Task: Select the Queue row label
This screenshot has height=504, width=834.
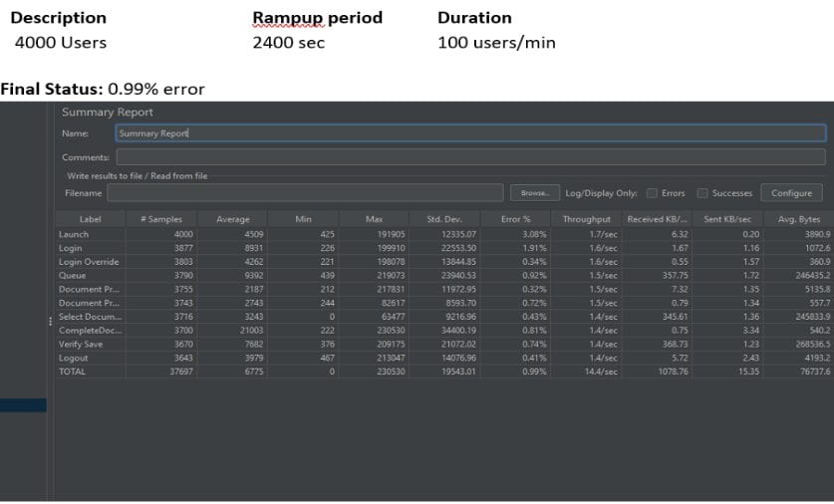Action: pos(72,275)
